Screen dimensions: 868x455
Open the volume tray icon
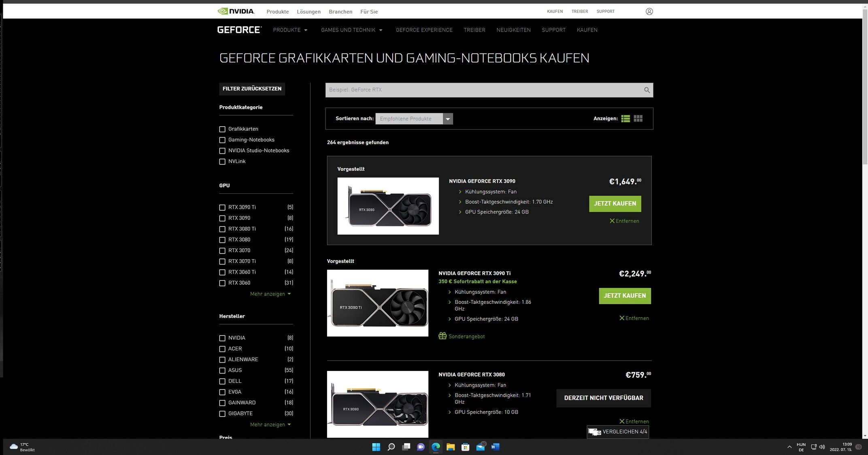click(x=822, y=447)
